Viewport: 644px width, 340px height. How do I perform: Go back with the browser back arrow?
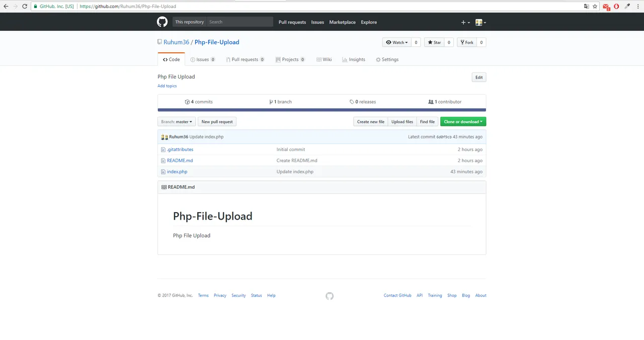[x=6, y=7]
